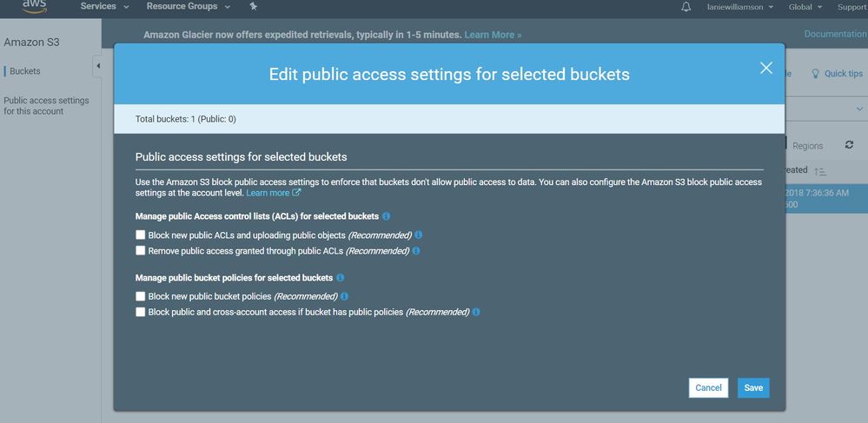This screenshot has width=868, height=423.
Task: Click info icon beside bucket policies heading
Action: (340, 278)
